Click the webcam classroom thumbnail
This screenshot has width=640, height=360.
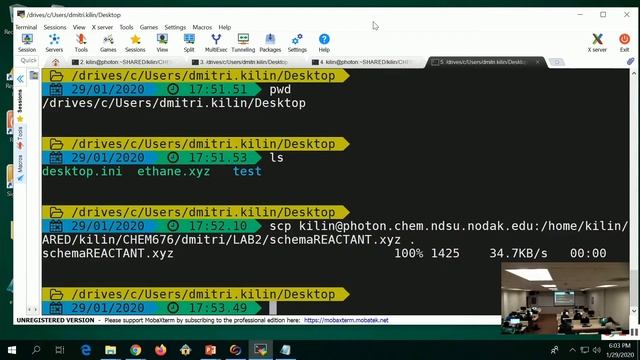(x=565, y=298)
